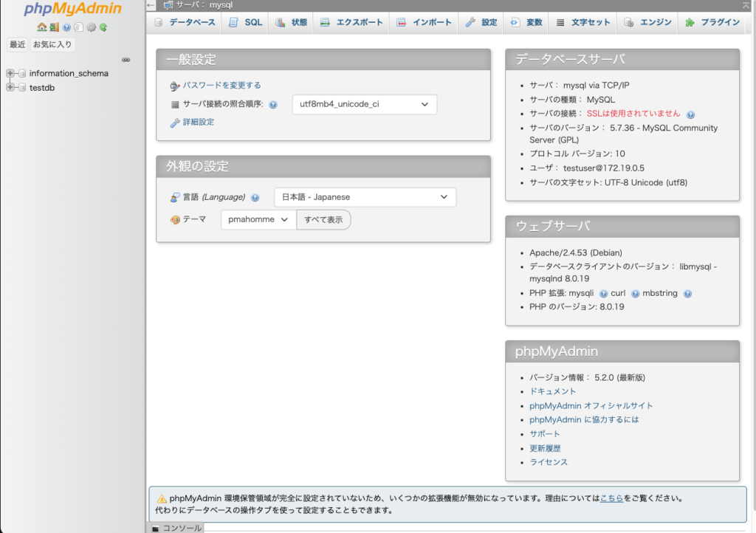Click the text 'Apache/2.4.53 (Debian)'
Viewport: 756px width, 533px height.
point(576,252)
